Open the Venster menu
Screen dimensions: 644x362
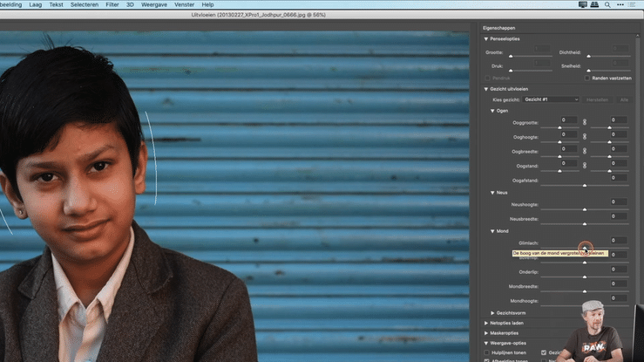[185, 4]
